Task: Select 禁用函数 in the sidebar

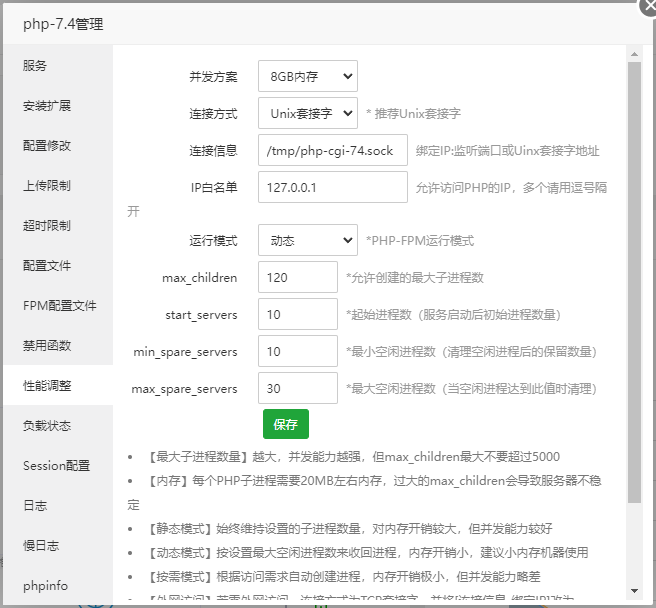Action: pyautogui.click(x=47, y=346)
